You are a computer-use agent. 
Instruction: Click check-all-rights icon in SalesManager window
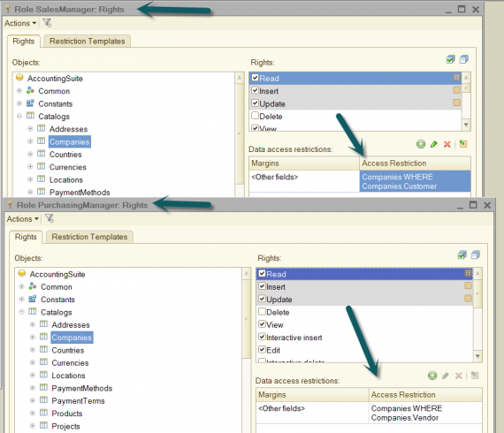coord(451,59)
